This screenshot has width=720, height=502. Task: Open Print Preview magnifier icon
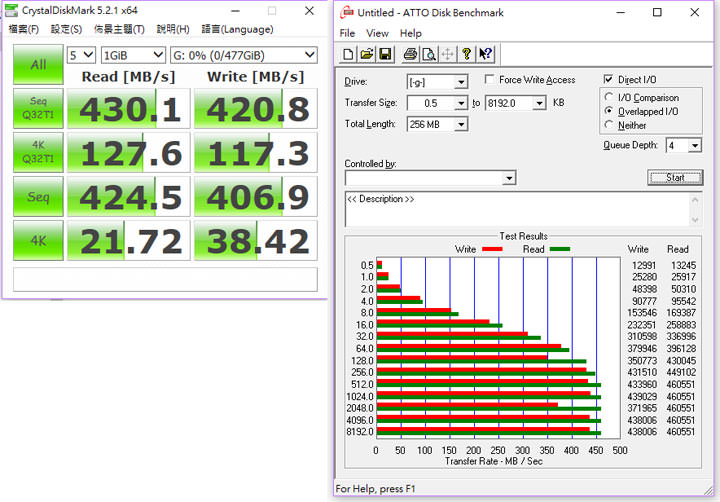pos(428,54)
